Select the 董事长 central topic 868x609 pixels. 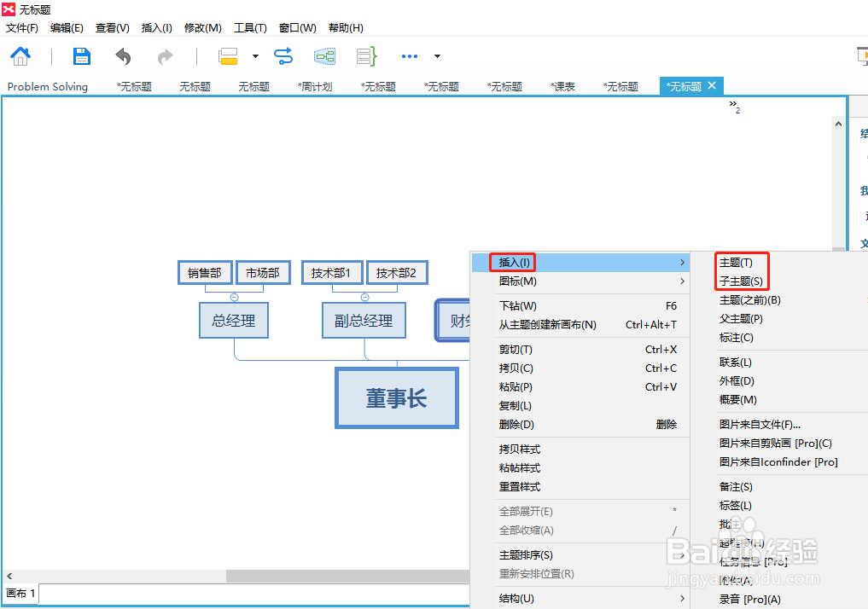(x=397, y=398)
